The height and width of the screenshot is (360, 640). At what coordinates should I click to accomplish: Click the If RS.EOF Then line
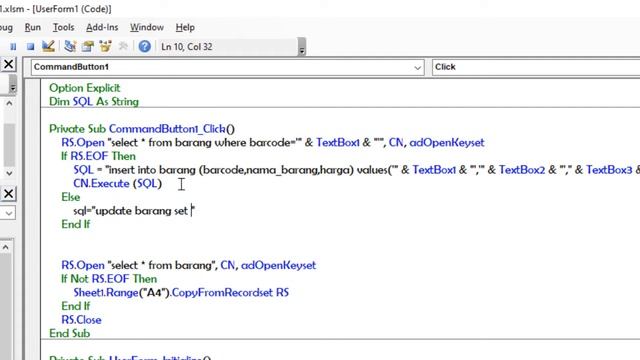98,156
